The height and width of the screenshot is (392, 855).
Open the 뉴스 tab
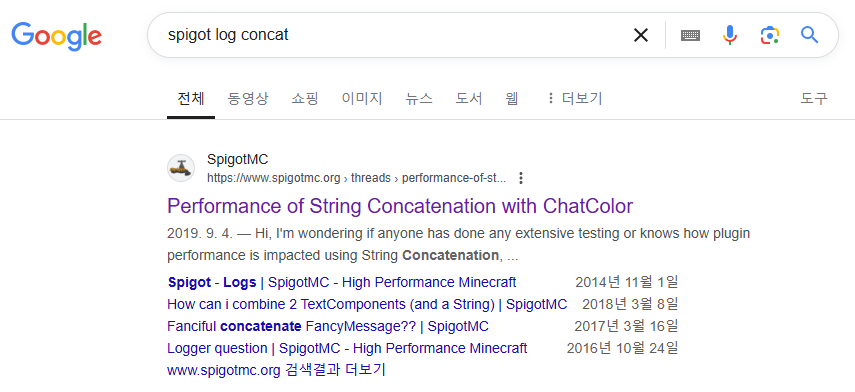coord(419,99)
